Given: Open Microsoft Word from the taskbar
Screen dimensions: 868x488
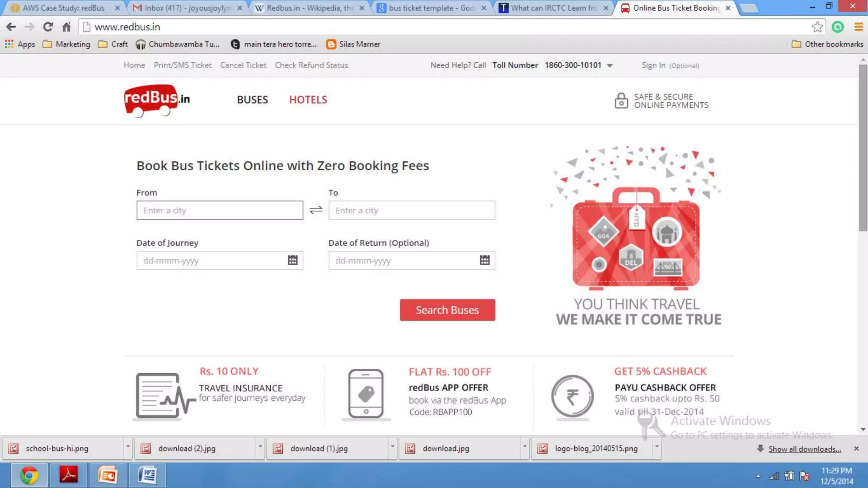Looking at the screenshot, I should point(147,475).
